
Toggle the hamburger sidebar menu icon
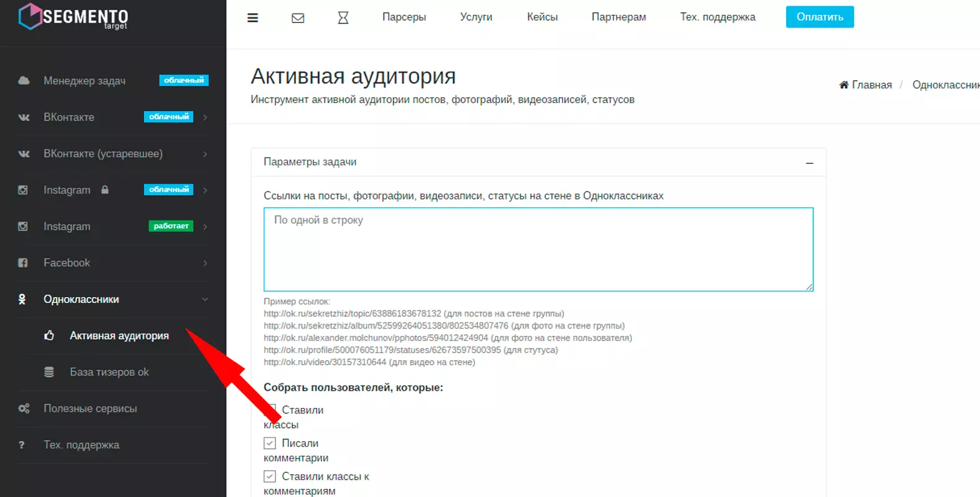pos(252,18)
